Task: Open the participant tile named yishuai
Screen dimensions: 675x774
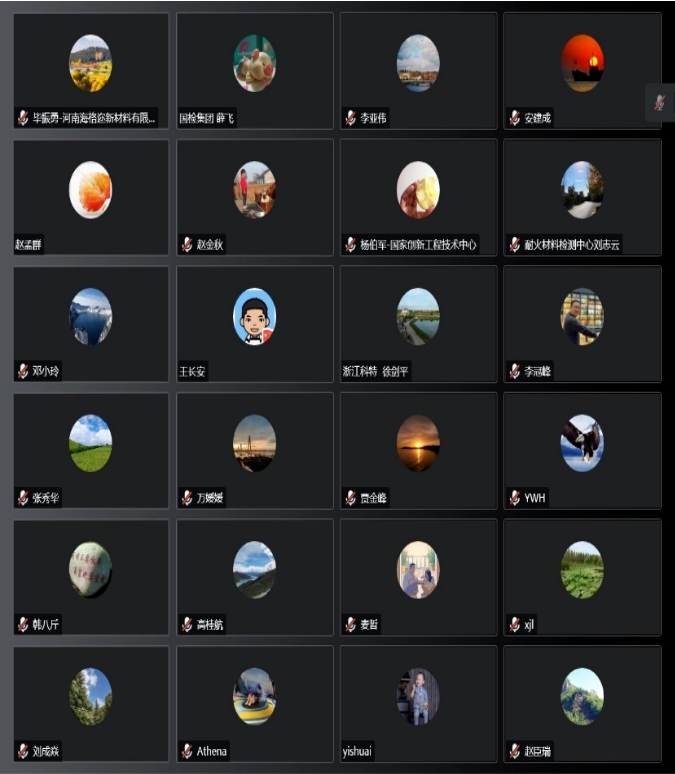Action: click(419, 704)
